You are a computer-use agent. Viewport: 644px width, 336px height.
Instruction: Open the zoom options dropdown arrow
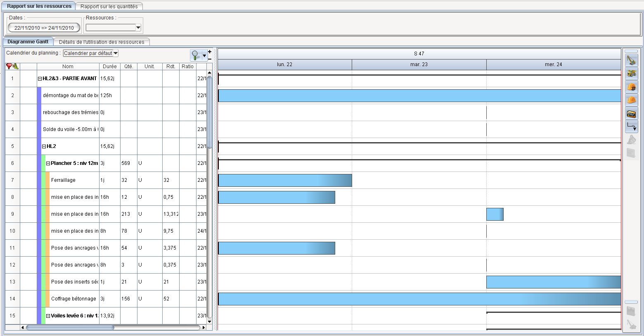click(x=204, y=55)
